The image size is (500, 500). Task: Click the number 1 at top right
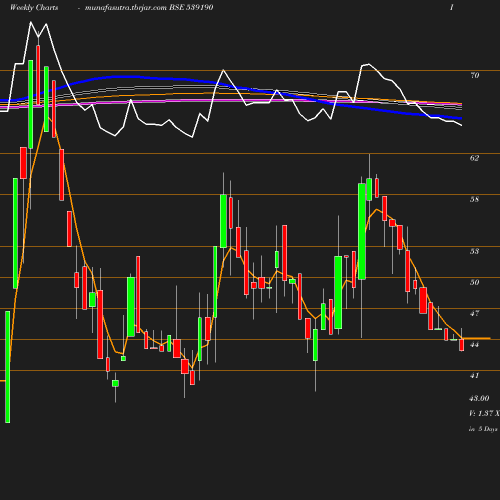452,7
